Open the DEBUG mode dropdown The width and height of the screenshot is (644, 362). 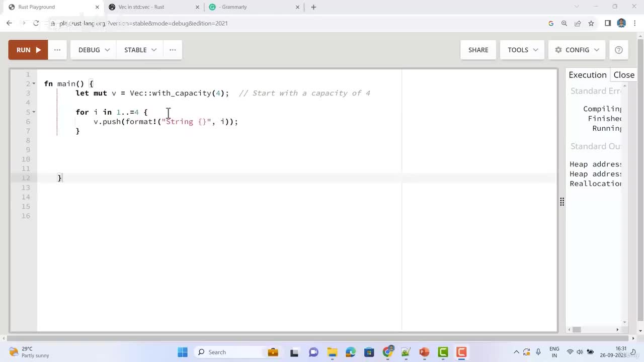point(94,50)
